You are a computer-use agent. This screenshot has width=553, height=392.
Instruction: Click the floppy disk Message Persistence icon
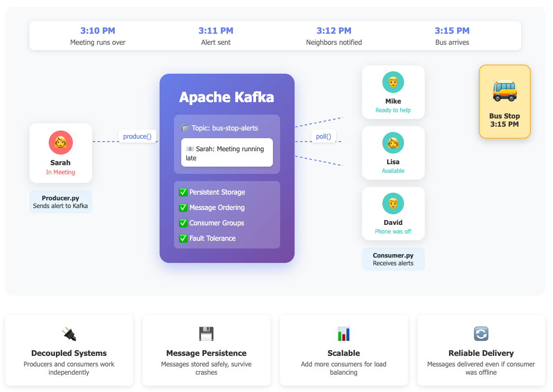click(206, 334)
